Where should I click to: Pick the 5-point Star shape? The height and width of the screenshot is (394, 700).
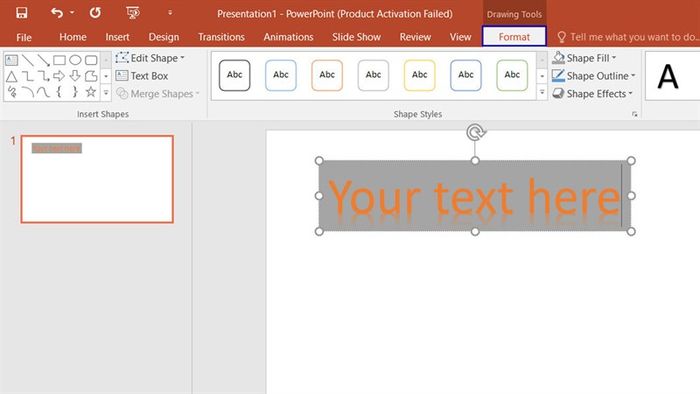coord(91,92)
